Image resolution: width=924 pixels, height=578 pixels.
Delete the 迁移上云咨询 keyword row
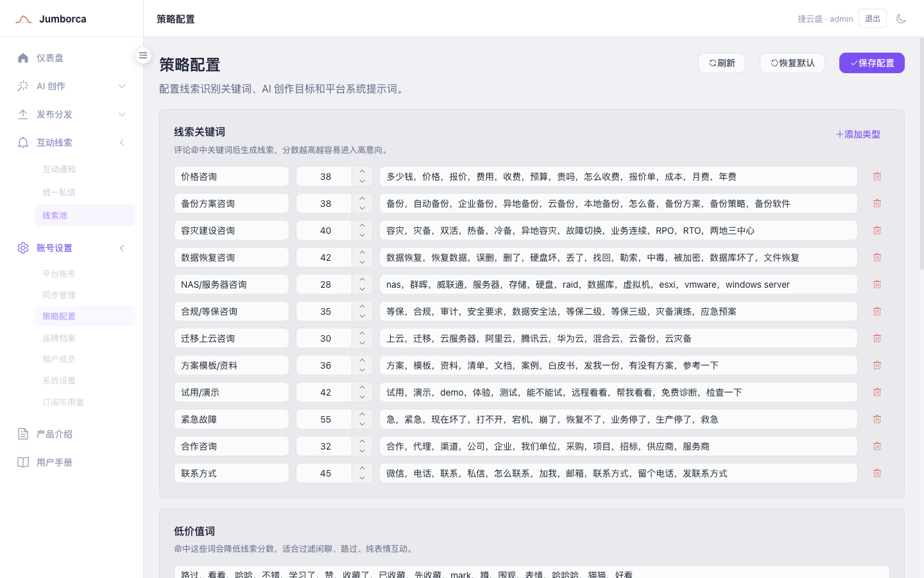tap(877, 338)
